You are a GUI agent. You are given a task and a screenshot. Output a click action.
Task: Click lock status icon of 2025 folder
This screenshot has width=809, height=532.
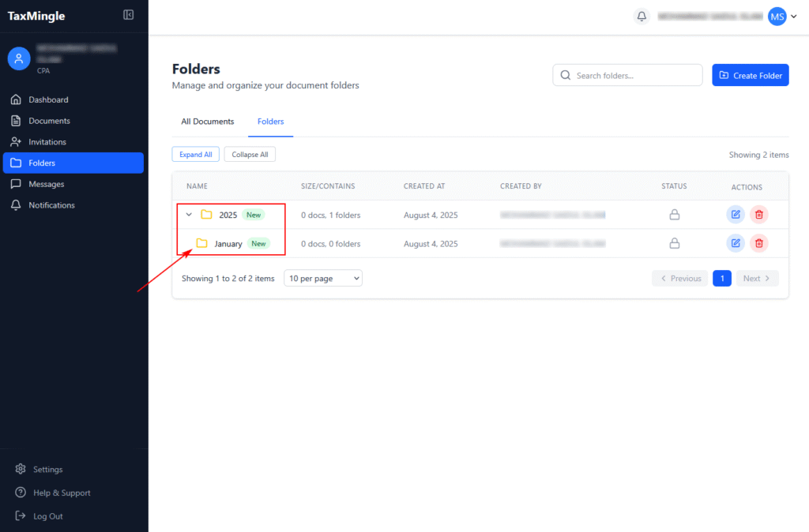click(674, 215)
